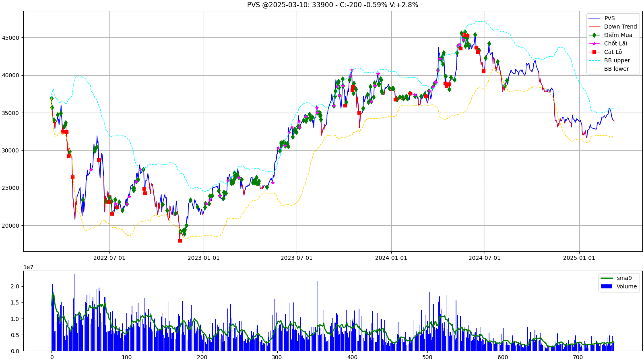Click the 2024-07-01 date axis label
Viewport: 644px width, 362px height.
tap(485, 258)
